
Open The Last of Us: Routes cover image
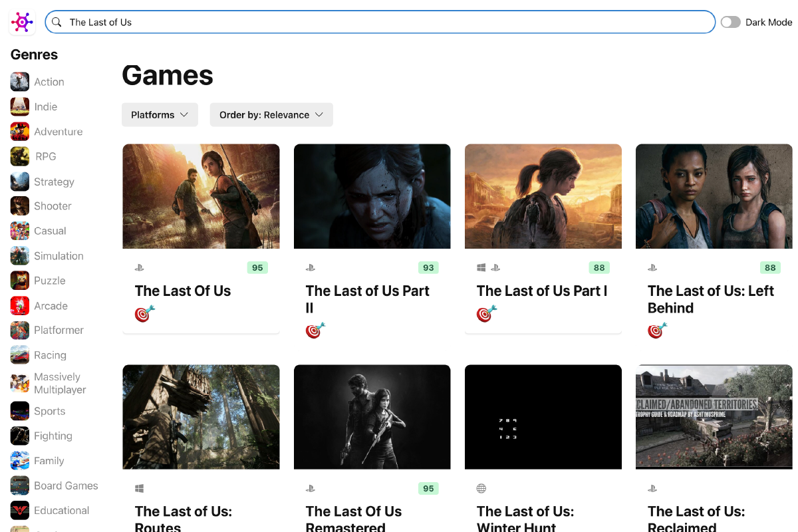(x=201, y=417)
